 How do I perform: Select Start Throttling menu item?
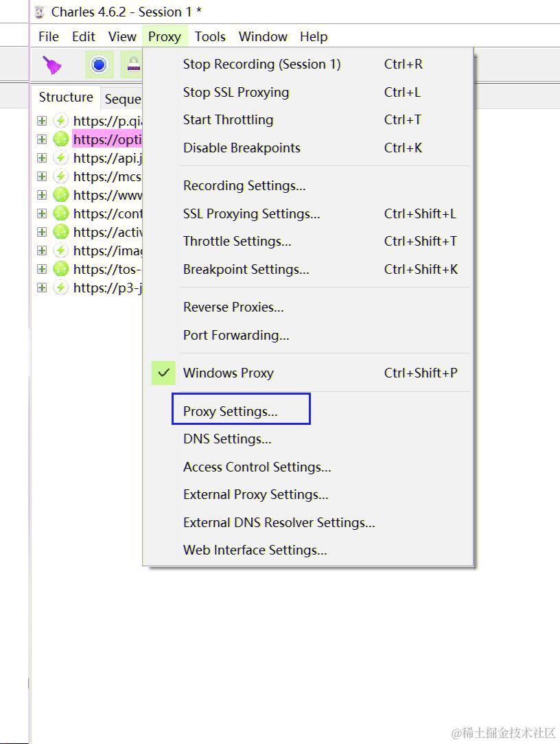[308, 119]
